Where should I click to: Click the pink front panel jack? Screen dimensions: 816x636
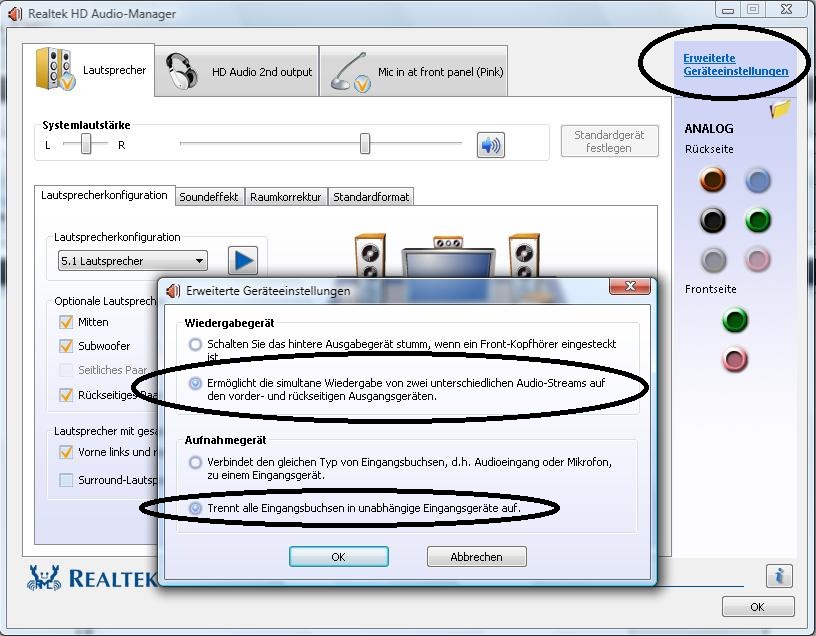click(735, 359)
